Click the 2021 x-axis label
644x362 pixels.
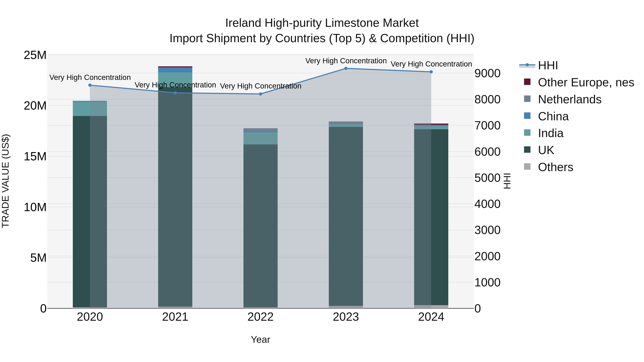click(175, 317)
